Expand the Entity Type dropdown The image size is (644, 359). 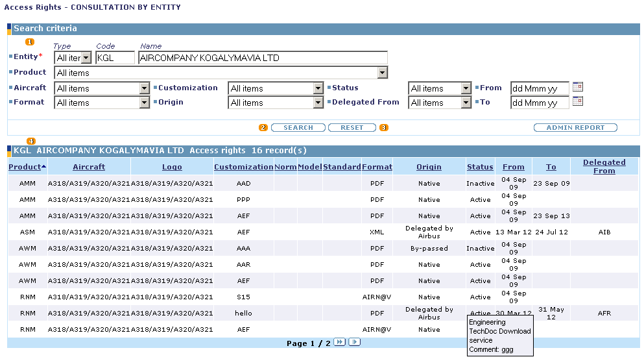coord(86,58)
